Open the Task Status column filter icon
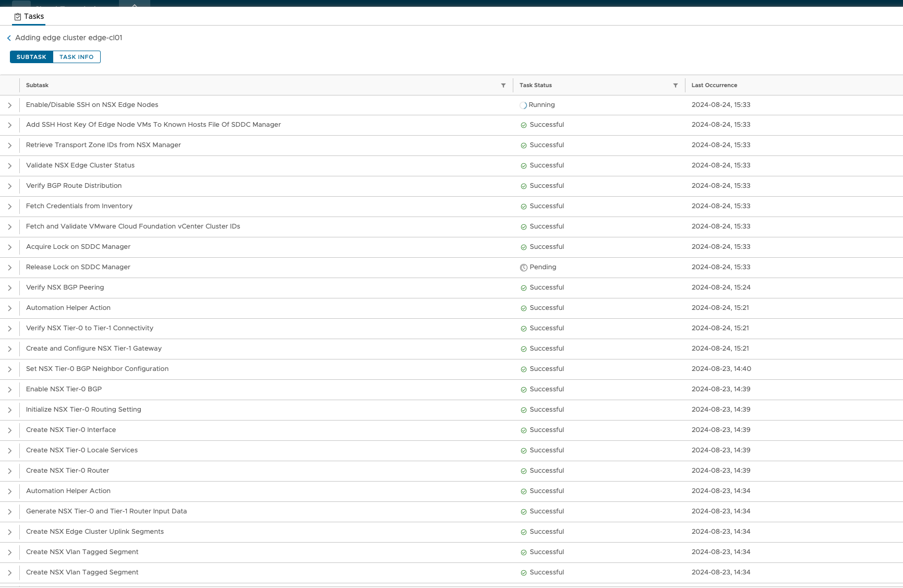903x588 pixels. [x=676, y=86]
